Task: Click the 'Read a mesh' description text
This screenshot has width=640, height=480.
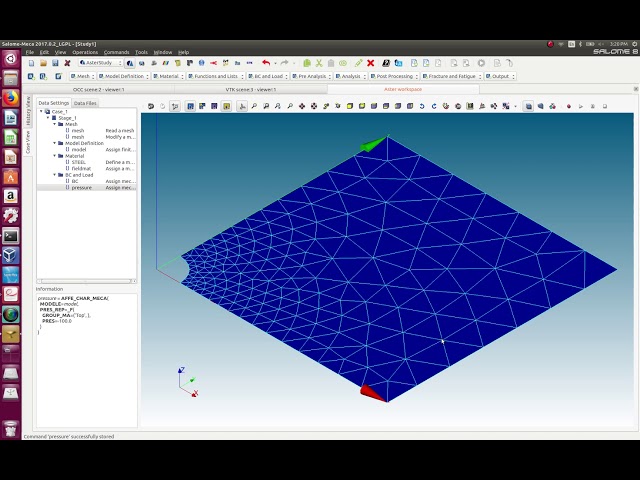Action: [x=120, y=131]
